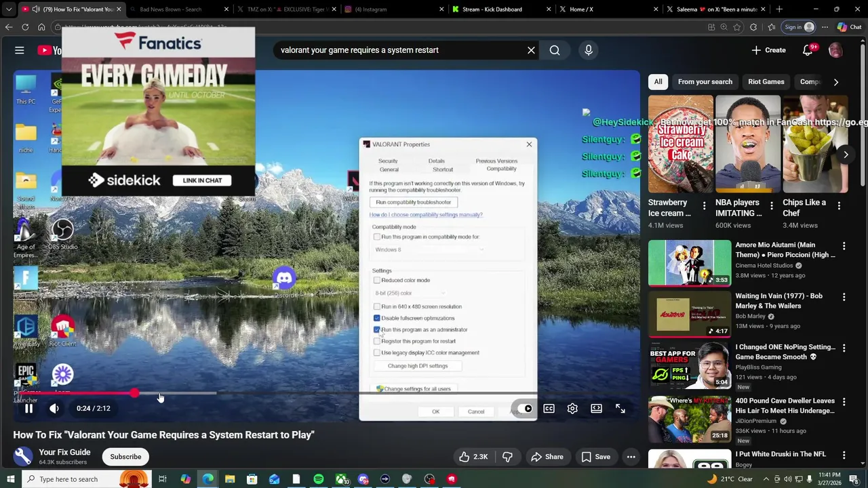
Task: Bookmark page with star icon
Action: coord(737,27)
